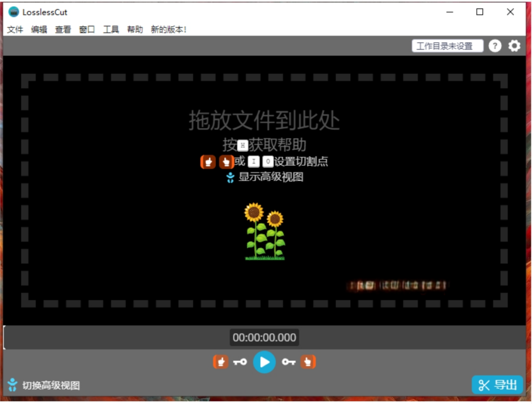The height and width of the screenshot is (404, 532).
Task: Click the 拖放文件到此处 drop area
Action: coord(264,120)
